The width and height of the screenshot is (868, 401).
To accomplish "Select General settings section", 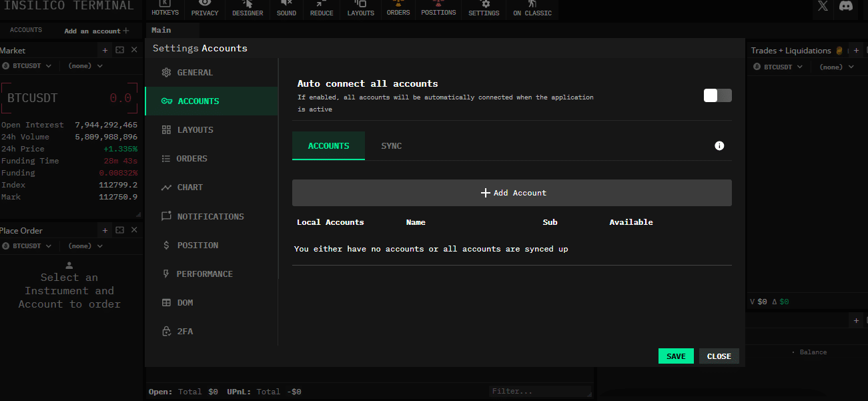I will [x=211, y=73].
